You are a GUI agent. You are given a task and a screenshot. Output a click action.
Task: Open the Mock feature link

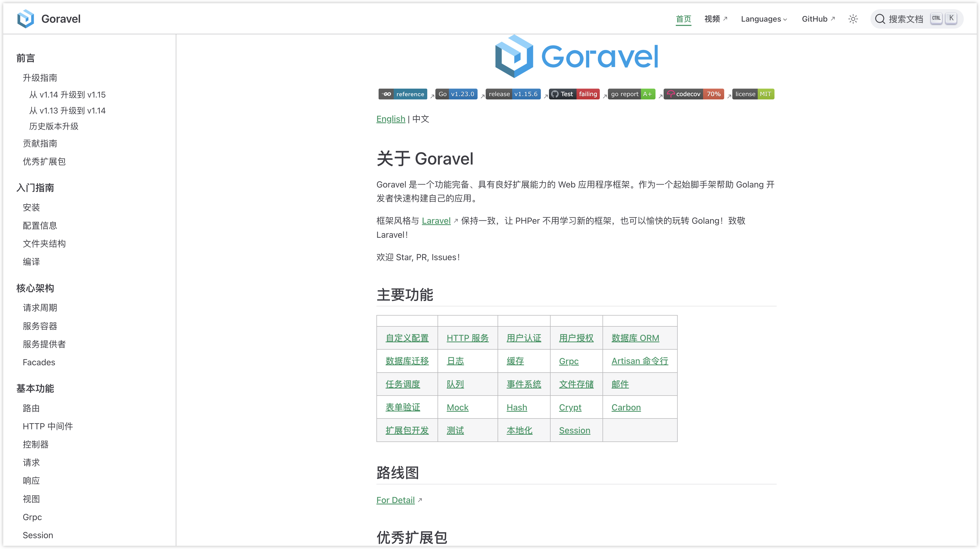click(x=457, y=407)
